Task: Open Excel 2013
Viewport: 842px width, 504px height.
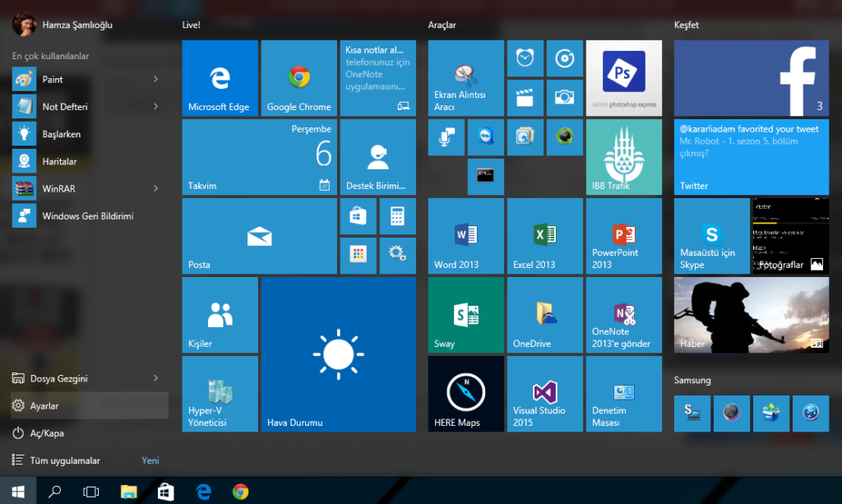Action: [544, 236]
